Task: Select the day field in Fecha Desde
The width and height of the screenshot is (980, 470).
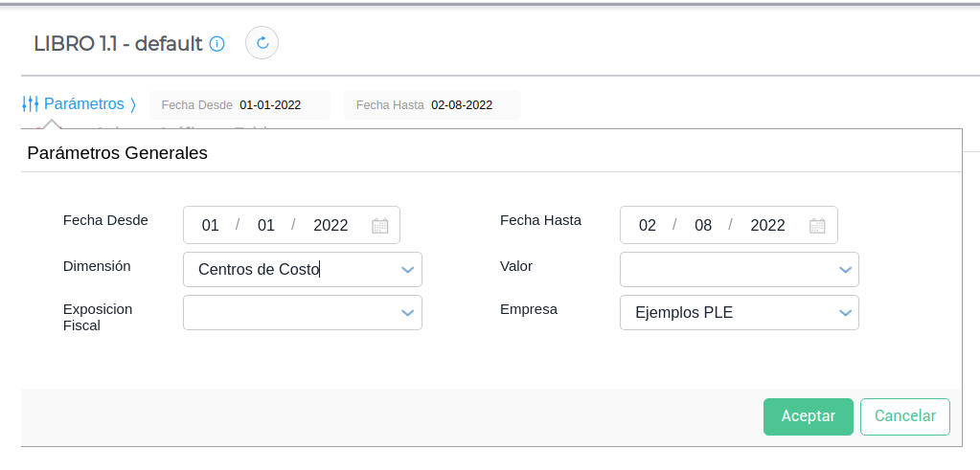Action: click(x=211, y=226)
